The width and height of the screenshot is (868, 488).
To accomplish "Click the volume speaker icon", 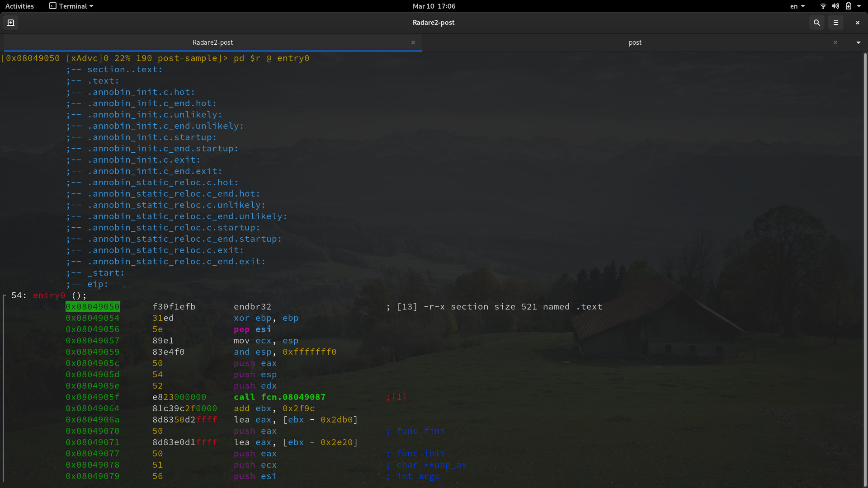I will (x=835, y=6).
